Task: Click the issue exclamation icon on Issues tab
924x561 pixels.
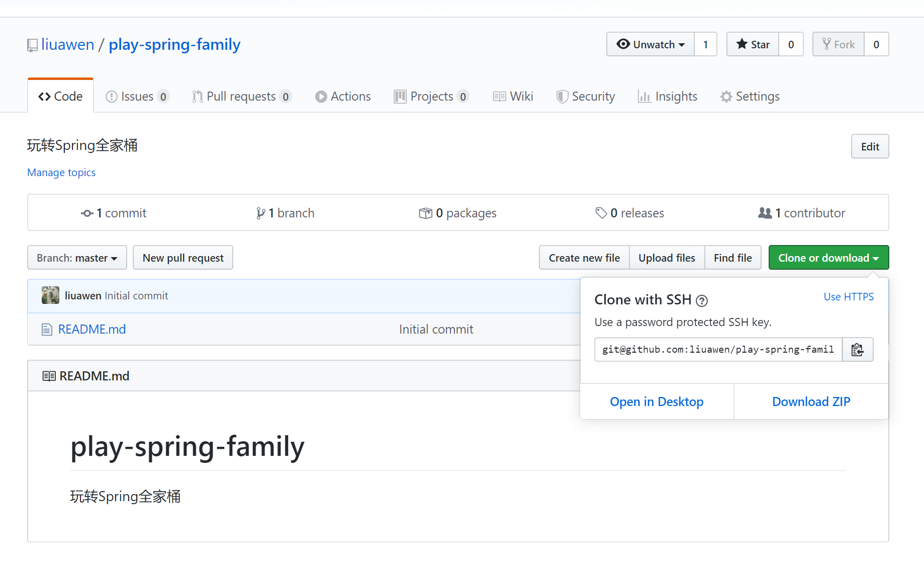Action: pos(111,97)
